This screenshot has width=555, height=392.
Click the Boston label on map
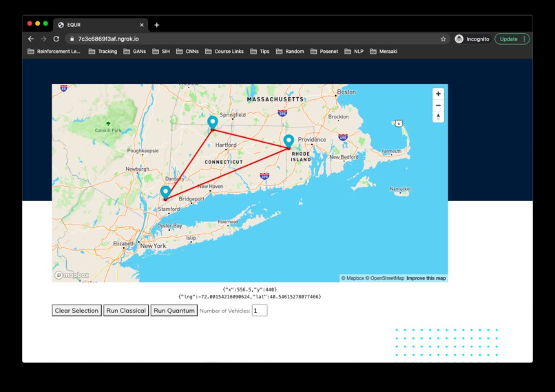346,92
